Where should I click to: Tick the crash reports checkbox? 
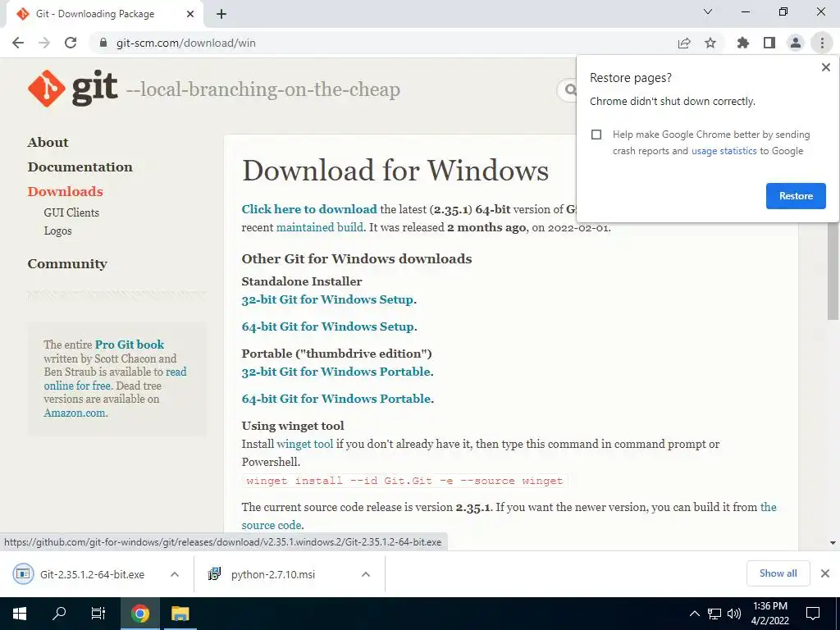pos(596,135)
